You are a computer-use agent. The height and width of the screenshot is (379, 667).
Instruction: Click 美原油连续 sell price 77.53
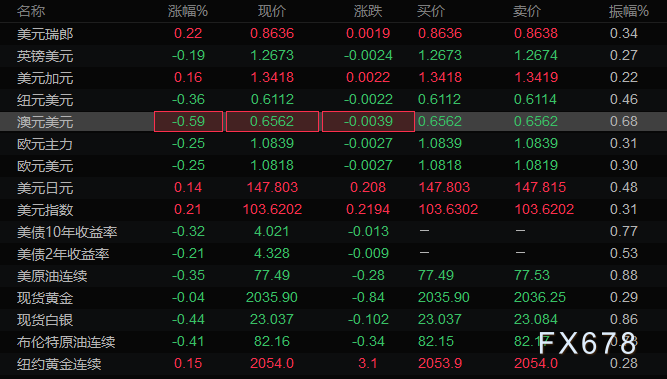[532, 276]
